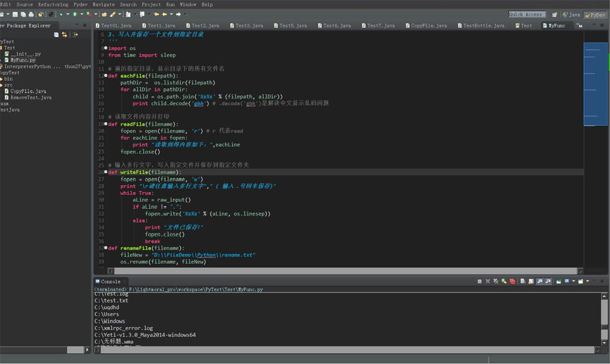Click Remove All Terminated Launches icon

pyautogui.click(x=495, y=281)
